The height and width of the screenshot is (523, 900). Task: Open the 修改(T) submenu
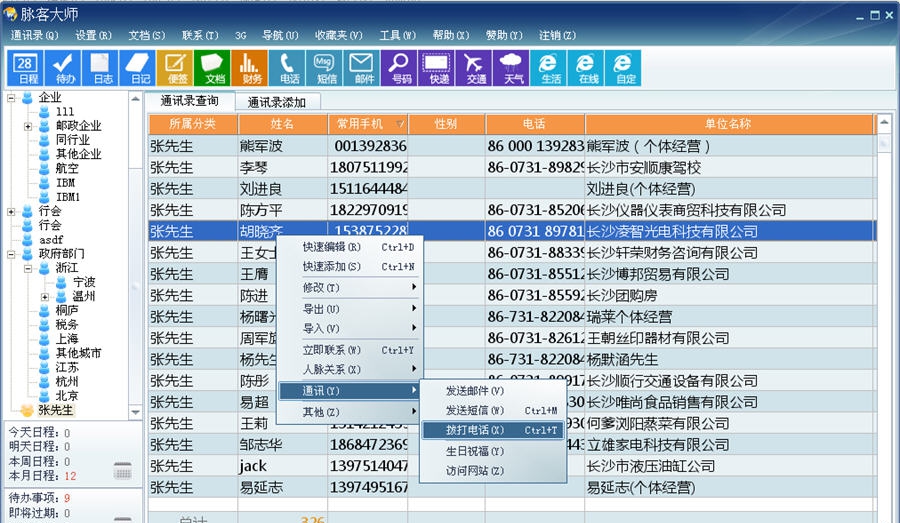click(350, 288)
